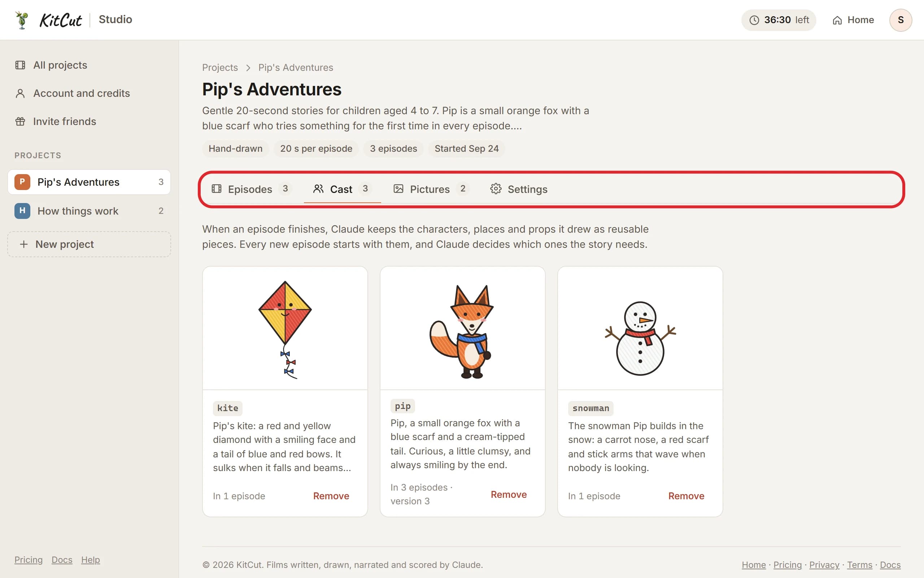
Task: Create a New project
Action: pyautogui.click(x=89, y=244)
